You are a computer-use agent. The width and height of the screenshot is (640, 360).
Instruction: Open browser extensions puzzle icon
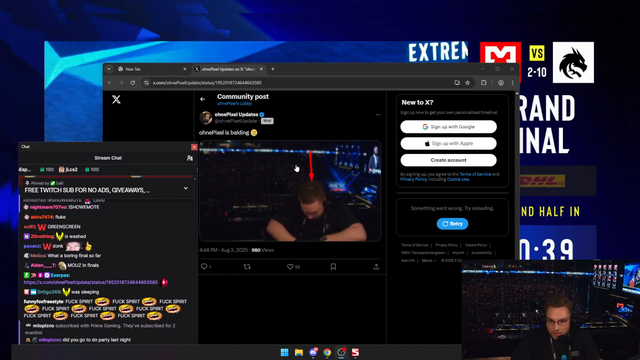coord(484,83)
